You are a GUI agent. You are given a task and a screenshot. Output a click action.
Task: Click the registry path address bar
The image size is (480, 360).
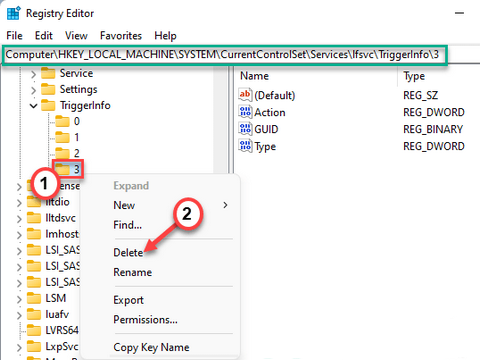coord(225,54)
